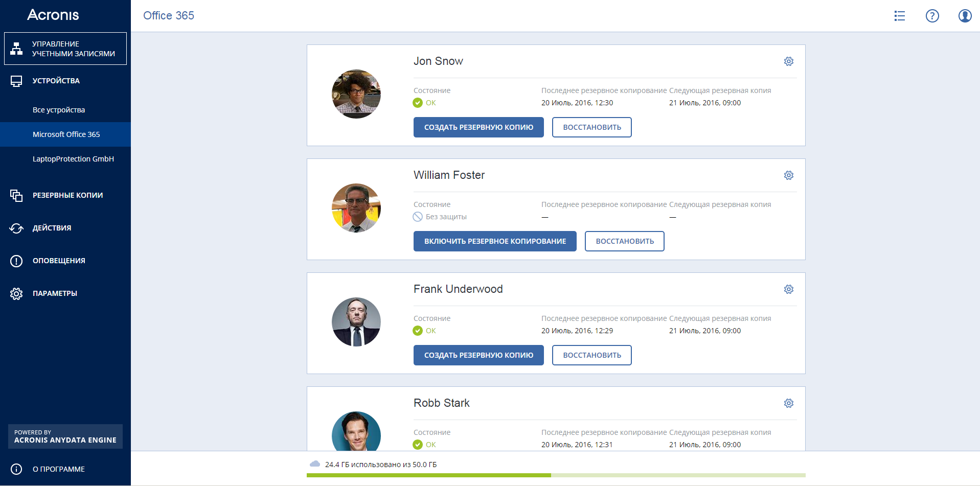Open the list view icon in header
The height and width of the screenshot is (486, 980).
(899, 16)
